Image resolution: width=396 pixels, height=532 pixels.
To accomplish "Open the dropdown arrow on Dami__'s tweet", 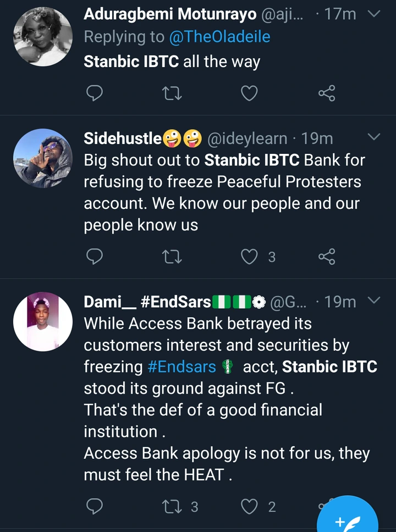I will [373, 300].
